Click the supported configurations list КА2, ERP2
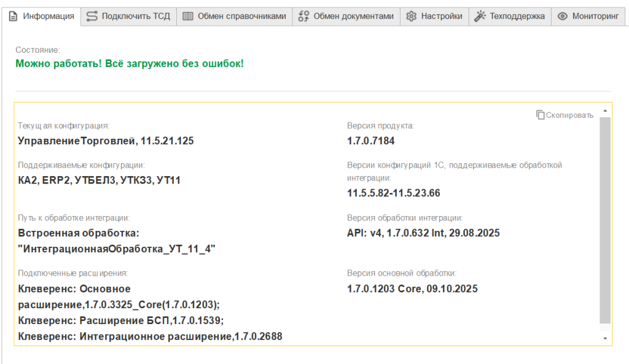Viewport: 629px width, 364px height. point(99,180)
